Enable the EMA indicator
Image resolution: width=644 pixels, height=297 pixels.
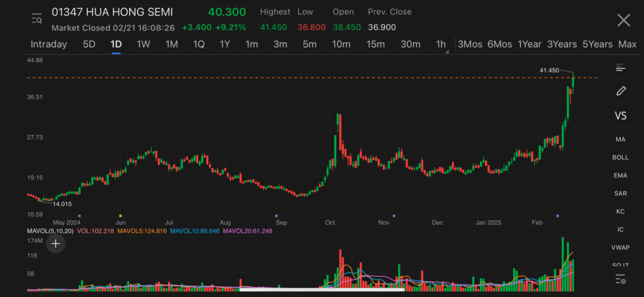pos(620,176)
